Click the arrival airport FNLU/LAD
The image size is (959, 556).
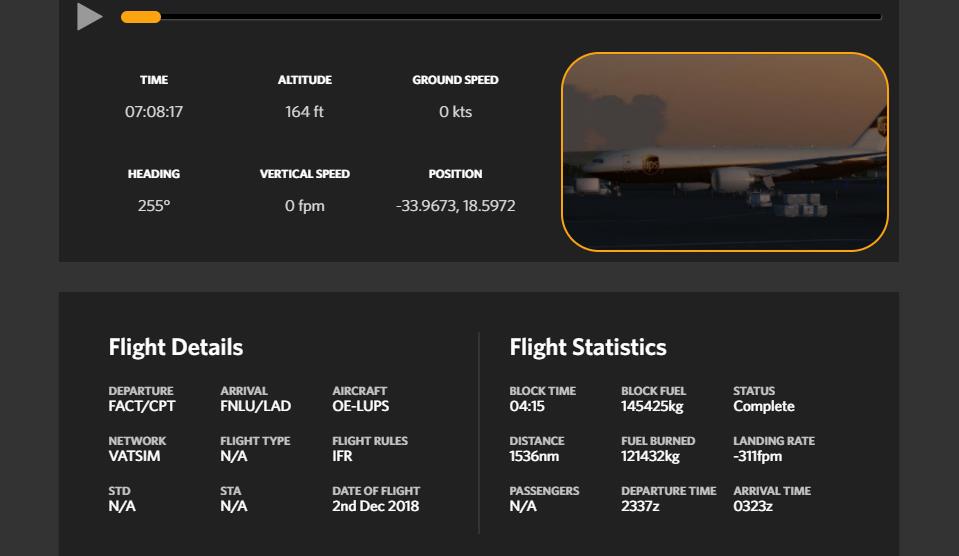255,406
